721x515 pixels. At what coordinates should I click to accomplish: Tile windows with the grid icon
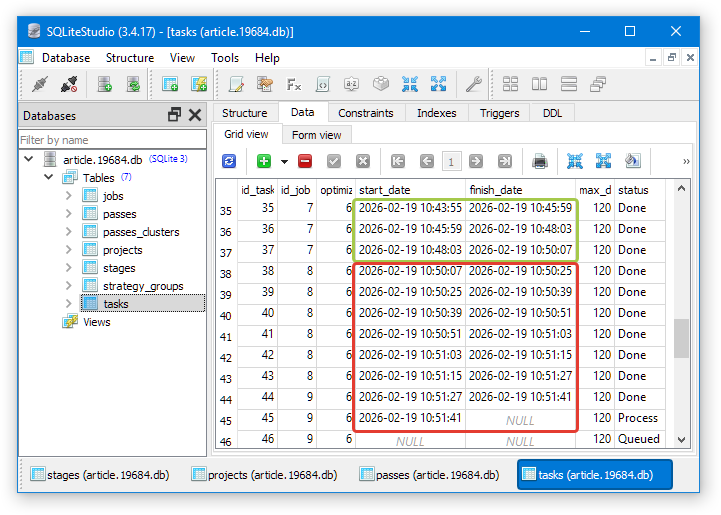tap(510, 85)
